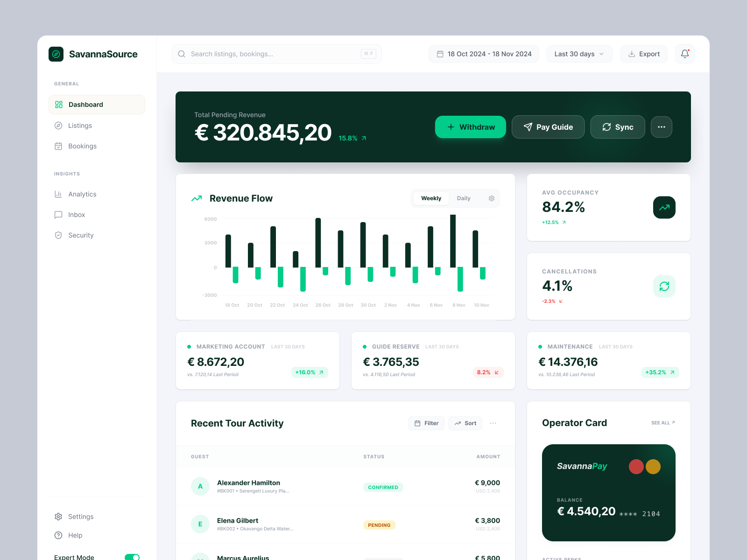
Task: Toggle Expert Mode switch
Action: (x=132, y=557)
